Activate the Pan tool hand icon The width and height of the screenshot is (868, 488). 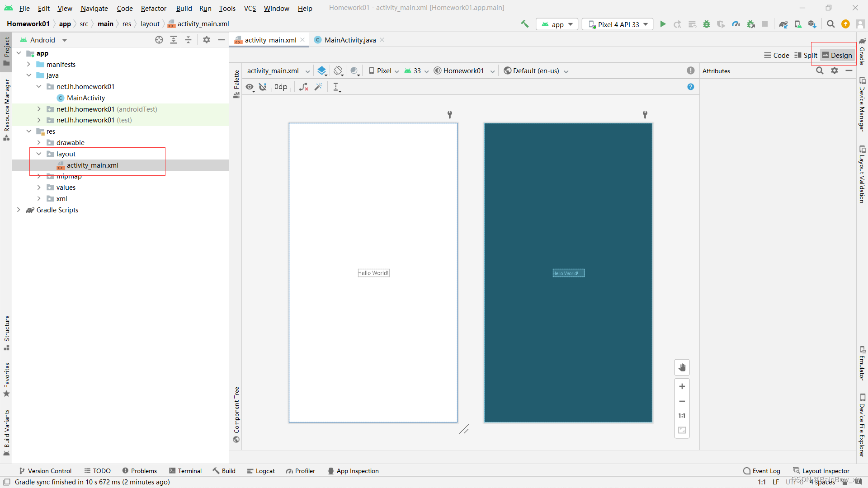[682, 367]
